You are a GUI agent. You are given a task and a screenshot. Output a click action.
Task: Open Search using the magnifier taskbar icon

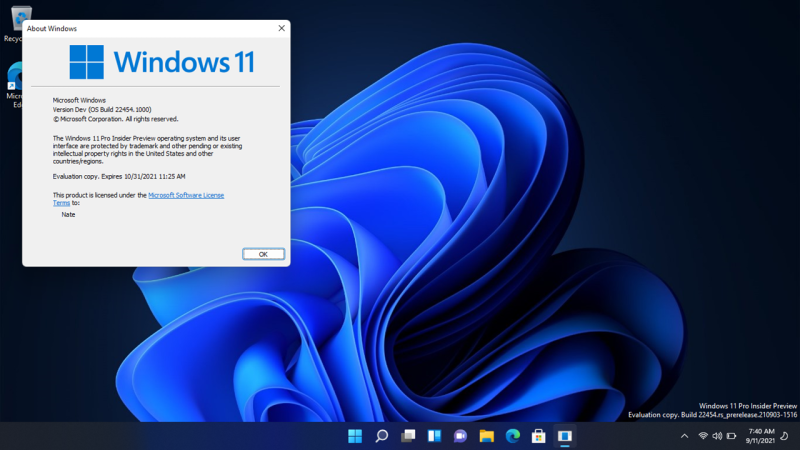382,436
